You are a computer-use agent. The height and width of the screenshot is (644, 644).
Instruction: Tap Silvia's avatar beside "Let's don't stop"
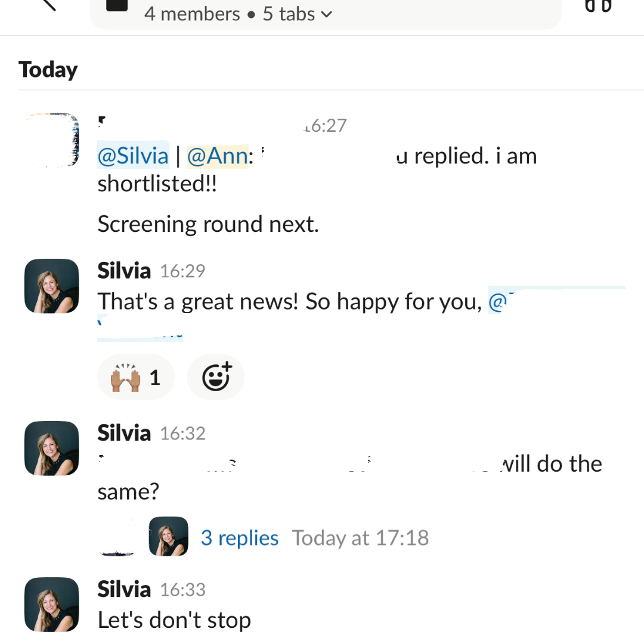51,605
